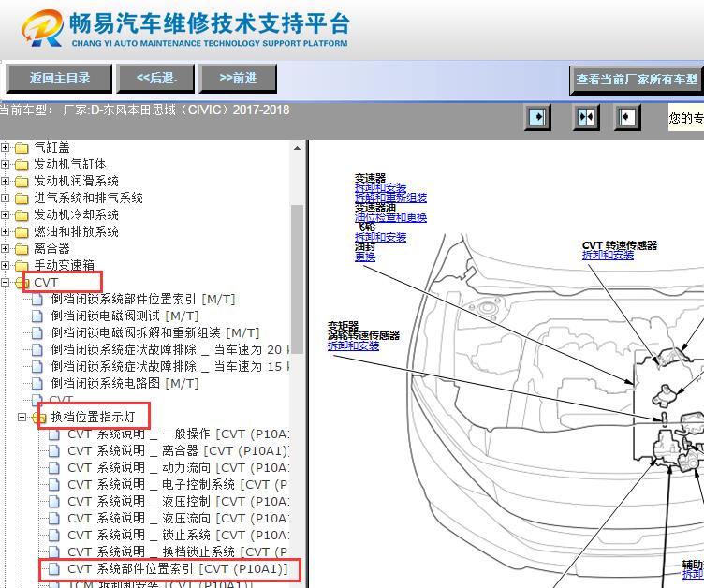Viewport: 704px width, 588px height.
Task: Open 飞轮 拆卸和安装 link
Action: coord(380,237)
